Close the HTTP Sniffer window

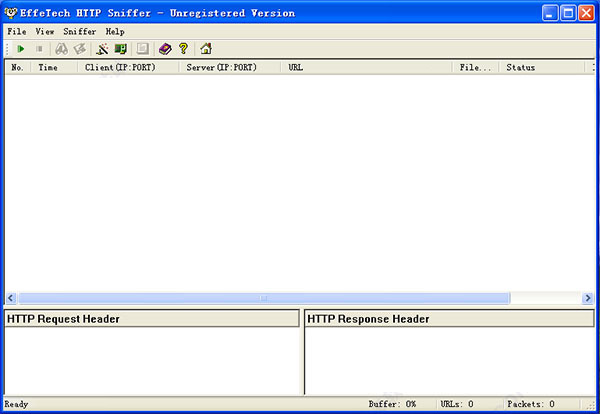[x=586, y=13]
